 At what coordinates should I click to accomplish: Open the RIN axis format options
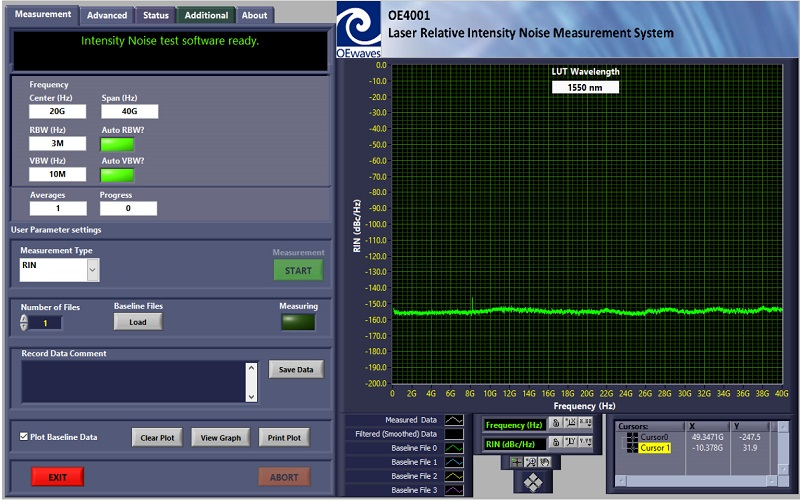585,442
